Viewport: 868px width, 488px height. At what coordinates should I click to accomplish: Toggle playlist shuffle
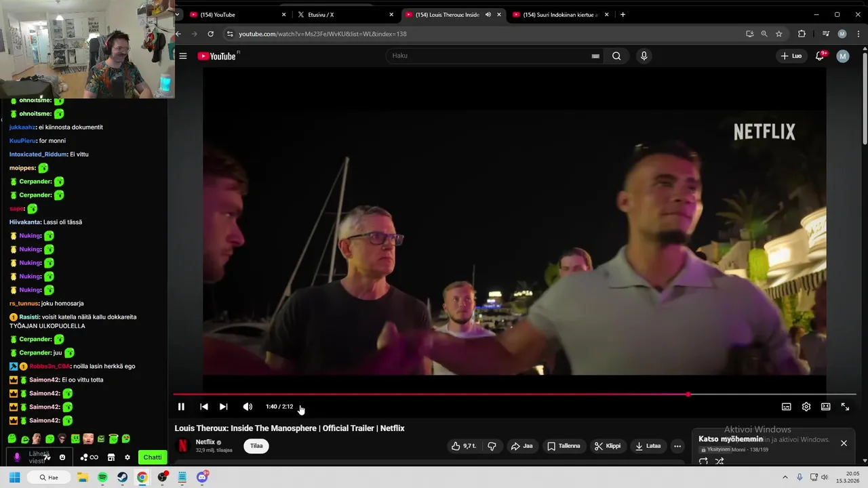719,461
